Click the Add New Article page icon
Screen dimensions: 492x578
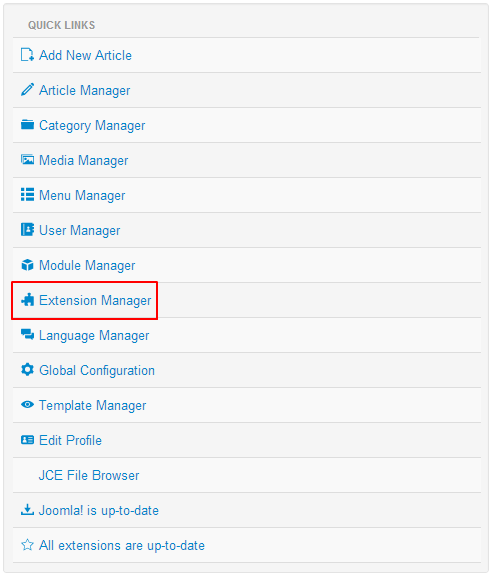pyautogui.click(x=27, y=55)
